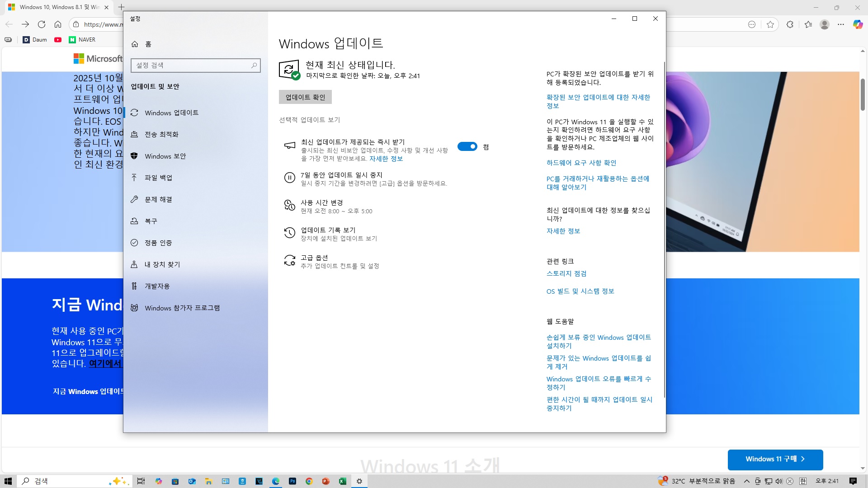The image size is (868, 488).
Task: Click the taskbar clock showing 오후 2:41
Action: [x=827, y=481]
